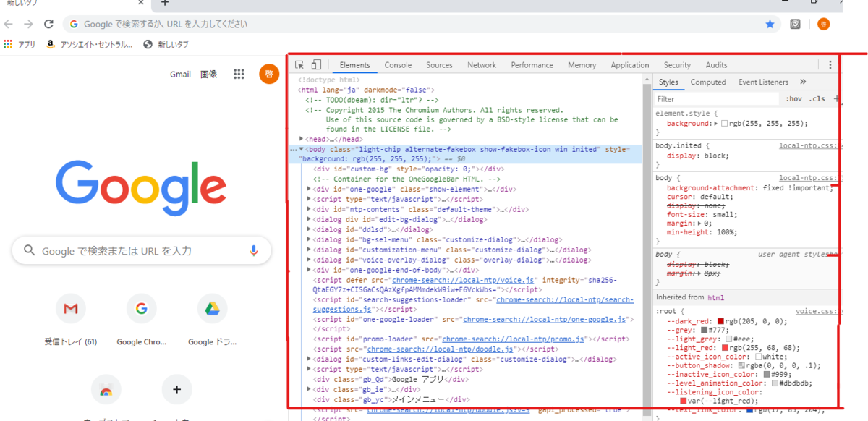Image resolution: width=868 pixels, height=421 pixels.
Task: Toggle the device toolbar icon
Action: pyautogui.click(x=316, y=65)
